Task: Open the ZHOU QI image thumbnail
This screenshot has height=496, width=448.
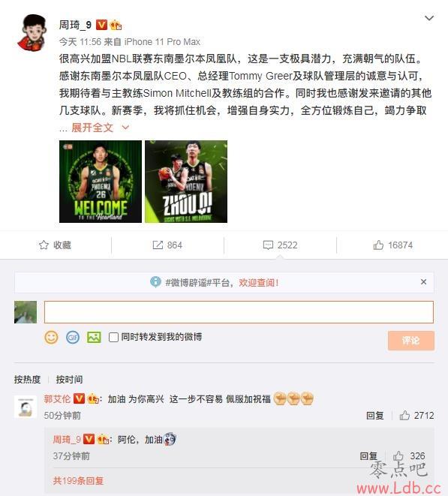Action: [x=186, y=182]
